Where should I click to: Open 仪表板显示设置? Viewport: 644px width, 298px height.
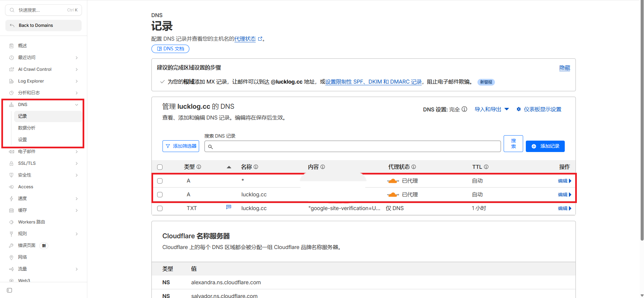point(539,109)
